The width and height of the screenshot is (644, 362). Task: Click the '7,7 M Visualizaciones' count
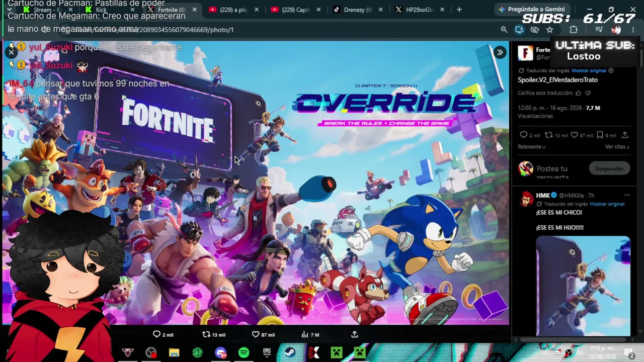(x=559, y=112)
